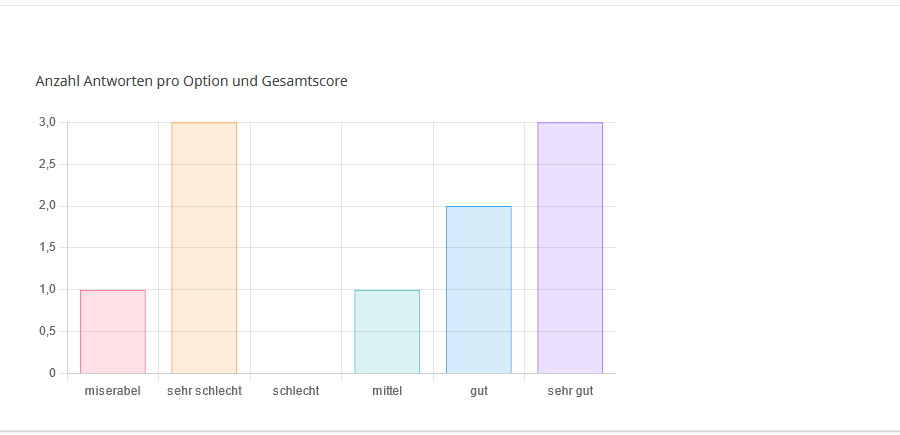Click the schlecht x-axis label
900x435 pixels.
coord(296,391)
